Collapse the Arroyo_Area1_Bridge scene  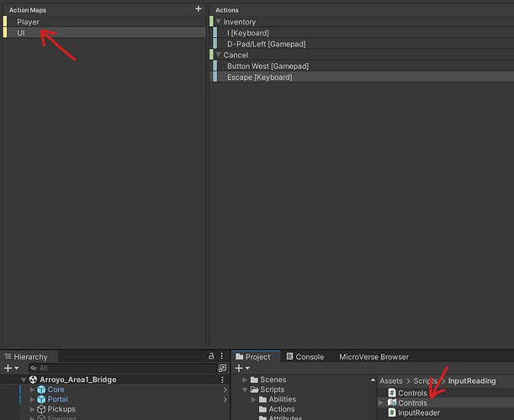[24, 380]
